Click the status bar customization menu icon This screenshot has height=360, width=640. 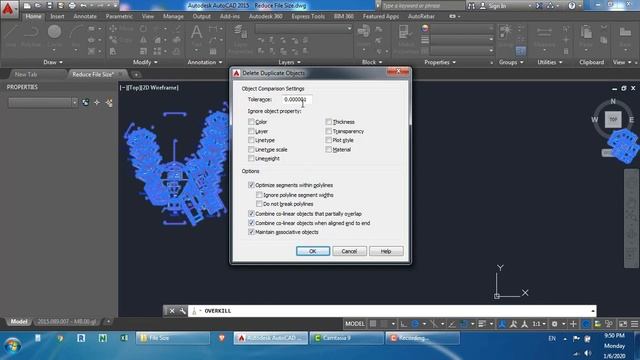tap(634, 324)
